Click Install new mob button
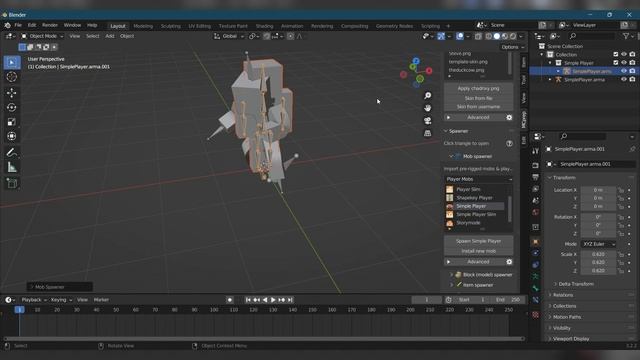 (x=478, y=251)
